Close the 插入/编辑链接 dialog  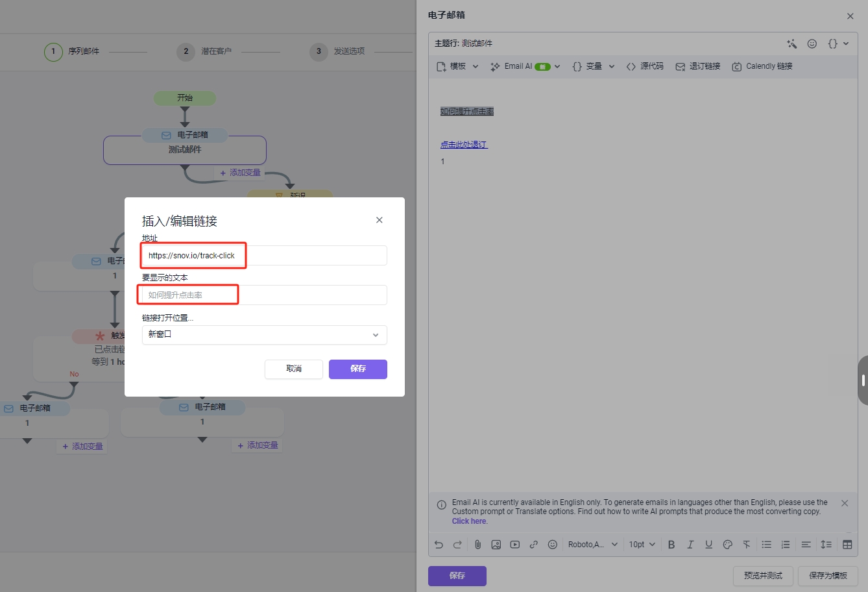pos(380,220)
